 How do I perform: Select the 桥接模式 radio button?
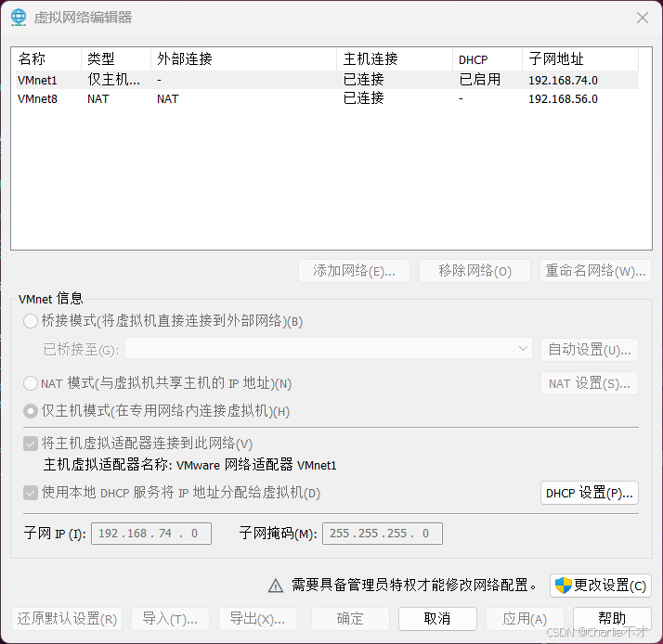(x=31, y=321)
